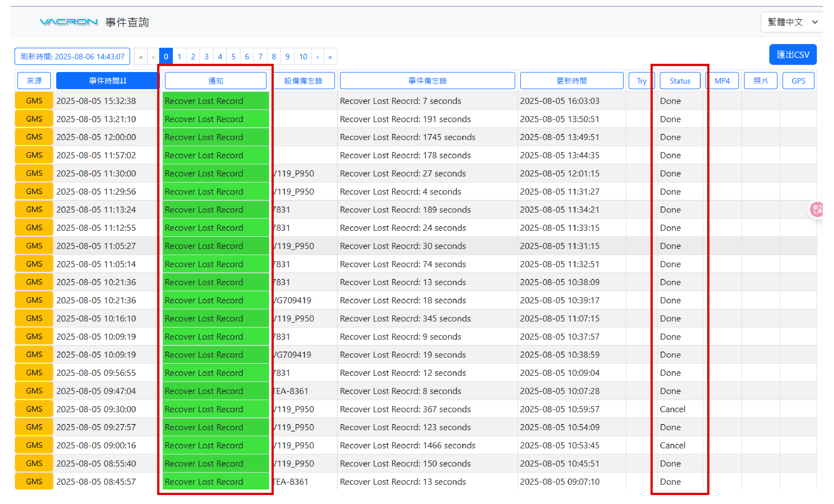This screenshot has height=504, width=834.
Task: Click memo 'Recover Lost Reocrd: 1745 seconds'
Action: coord(407,137)
